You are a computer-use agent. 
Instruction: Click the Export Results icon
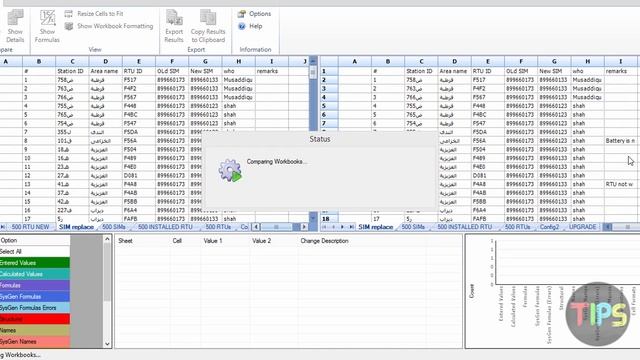pyautogui.click(x=174, y=26)
